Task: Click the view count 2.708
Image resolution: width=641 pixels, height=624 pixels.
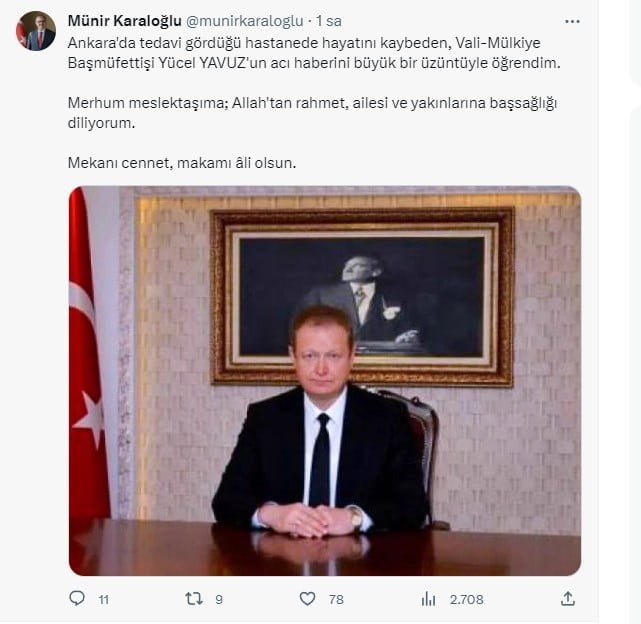Action: [466, 600]
